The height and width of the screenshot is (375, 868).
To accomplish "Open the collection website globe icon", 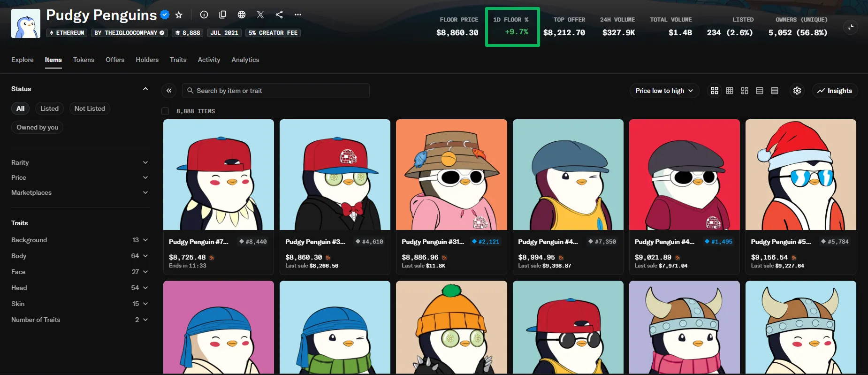I will 242,15.
